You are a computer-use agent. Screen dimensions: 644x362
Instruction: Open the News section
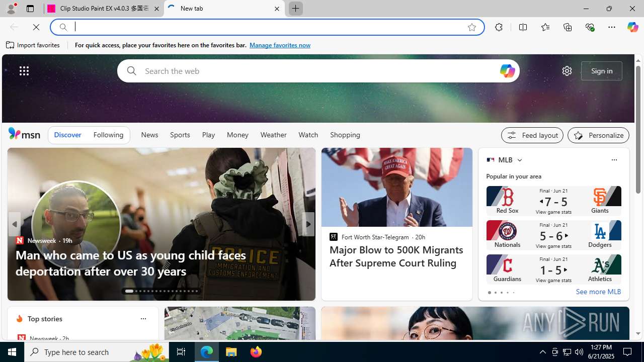(149, 135)
